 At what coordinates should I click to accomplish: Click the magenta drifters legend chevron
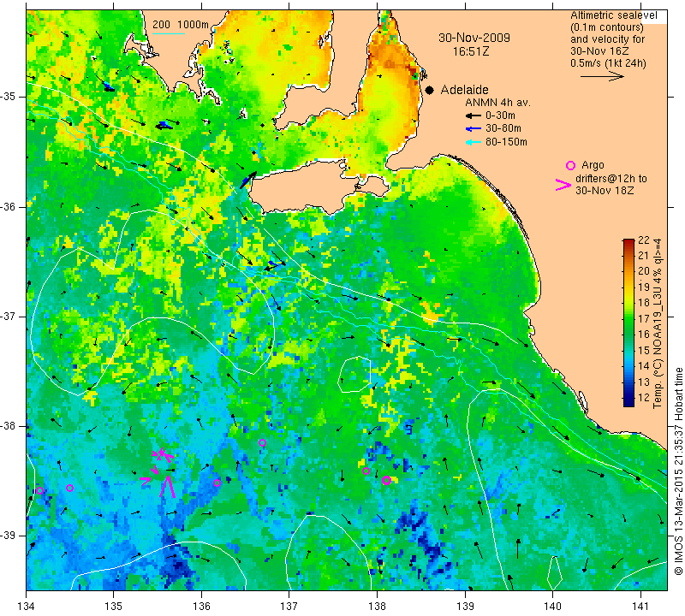563,185
